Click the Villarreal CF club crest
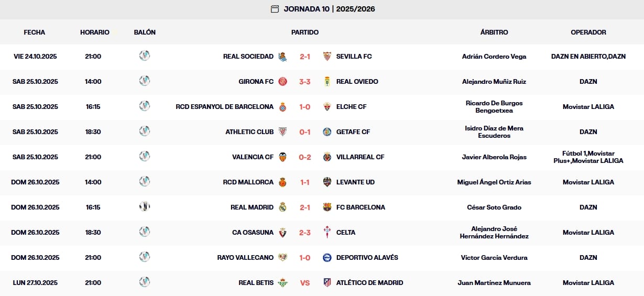 (x=327, y=157)
